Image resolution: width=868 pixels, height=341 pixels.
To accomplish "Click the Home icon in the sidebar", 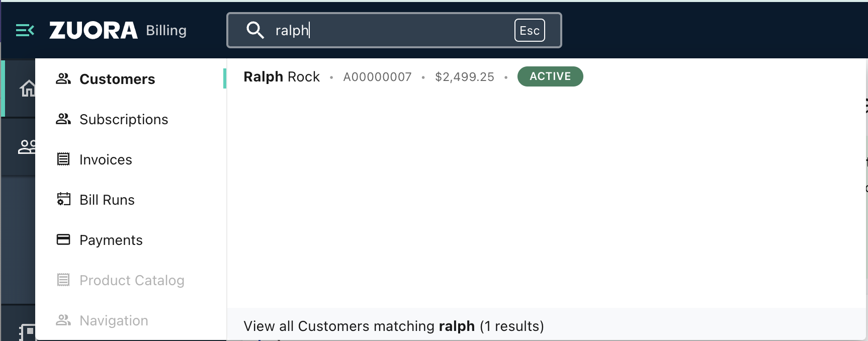I will coord(28,88).
